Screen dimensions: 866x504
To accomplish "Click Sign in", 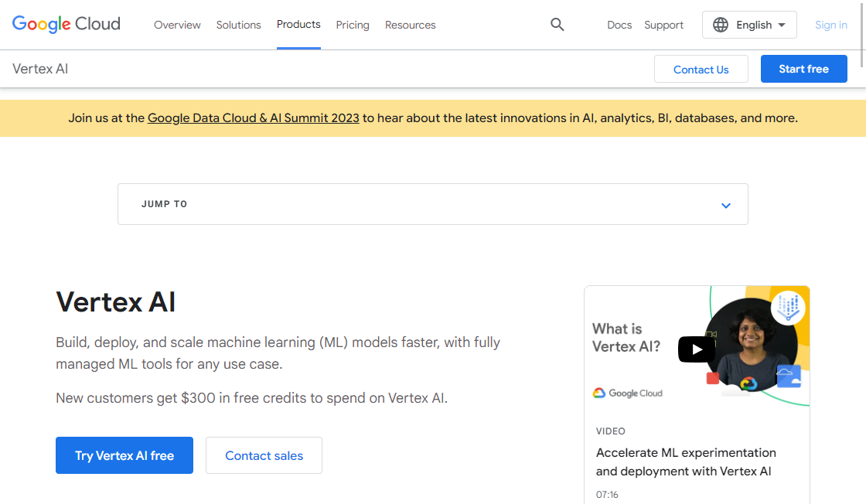I will click(x=830, y=25).
